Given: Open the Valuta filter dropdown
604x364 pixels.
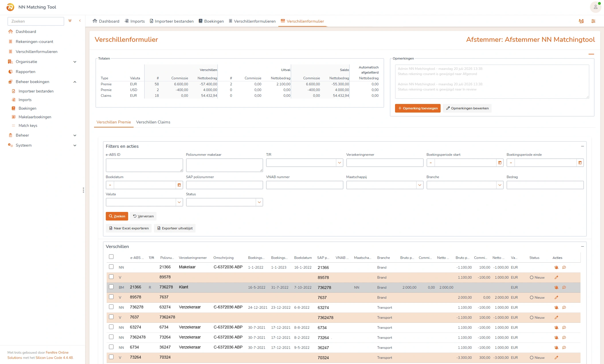Looking at the screenshot, I should [x=179, y=202].
